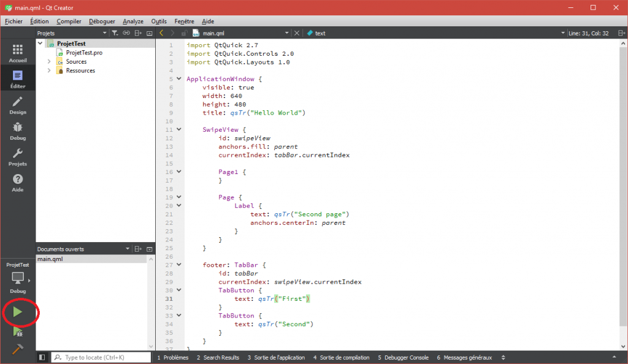Viewport: 628px width, 364px height.
Task: Close the Projets panel
Action: [x=150, y=33]
